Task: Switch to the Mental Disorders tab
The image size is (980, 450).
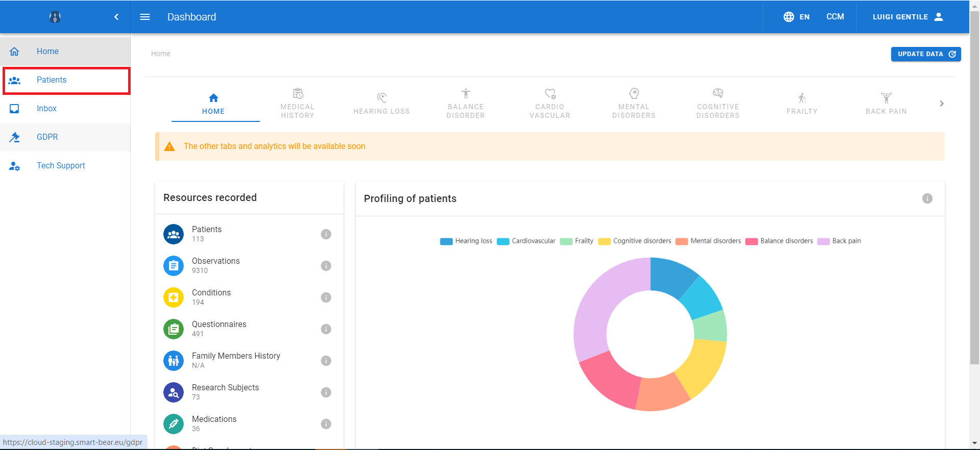Action: [x=634, y=104]
